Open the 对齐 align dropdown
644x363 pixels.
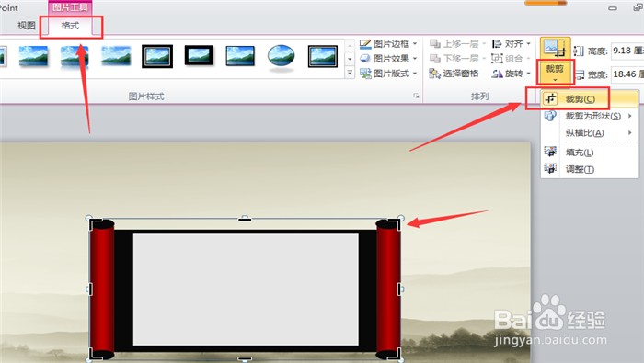click(x=512, y=43)
